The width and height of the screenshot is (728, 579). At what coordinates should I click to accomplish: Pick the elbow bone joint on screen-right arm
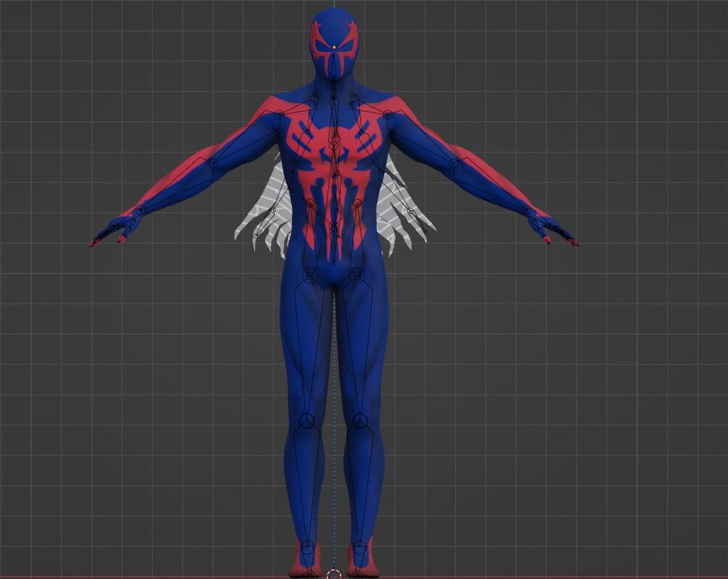click(453, 163)
